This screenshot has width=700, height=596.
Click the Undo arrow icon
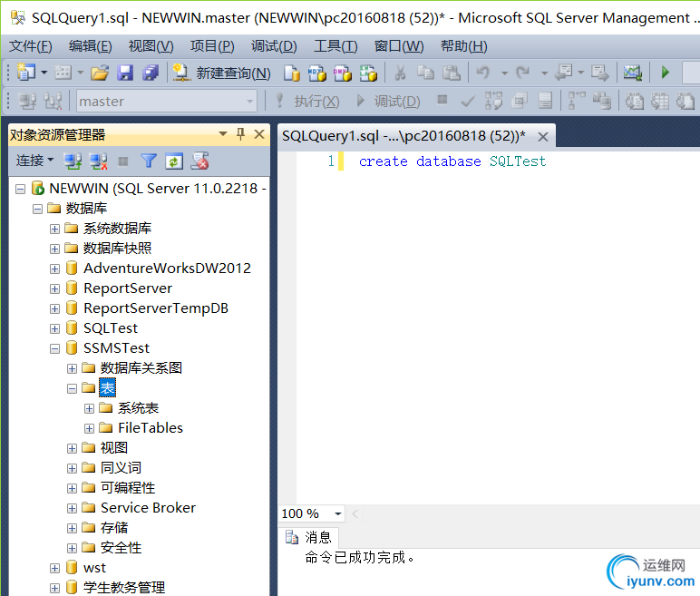point(483,73)
